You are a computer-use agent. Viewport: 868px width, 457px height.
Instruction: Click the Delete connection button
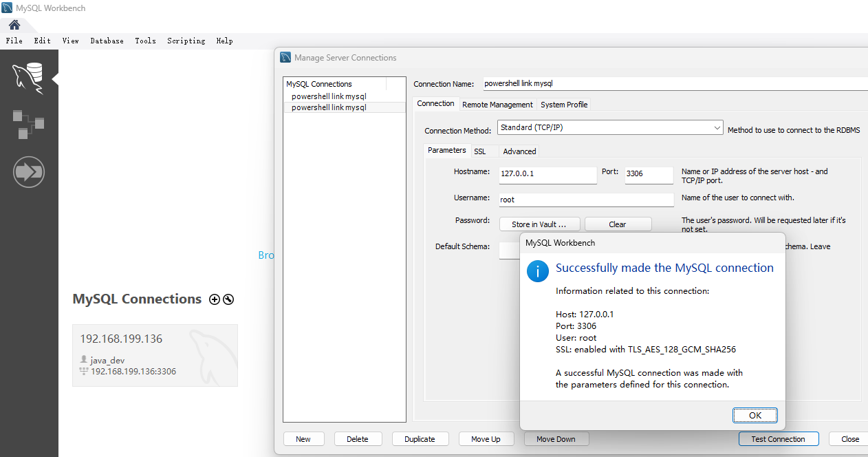(357, 439)
